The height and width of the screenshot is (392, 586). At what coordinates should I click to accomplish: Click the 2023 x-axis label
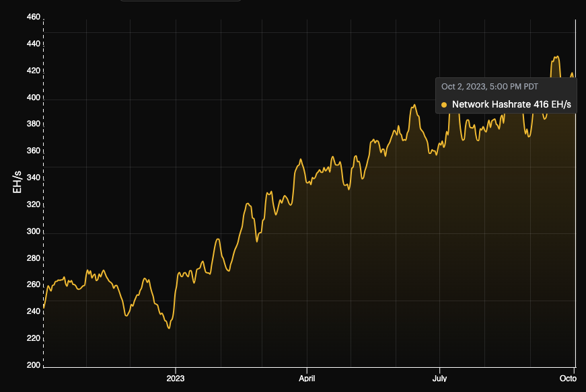coord(176,378)
